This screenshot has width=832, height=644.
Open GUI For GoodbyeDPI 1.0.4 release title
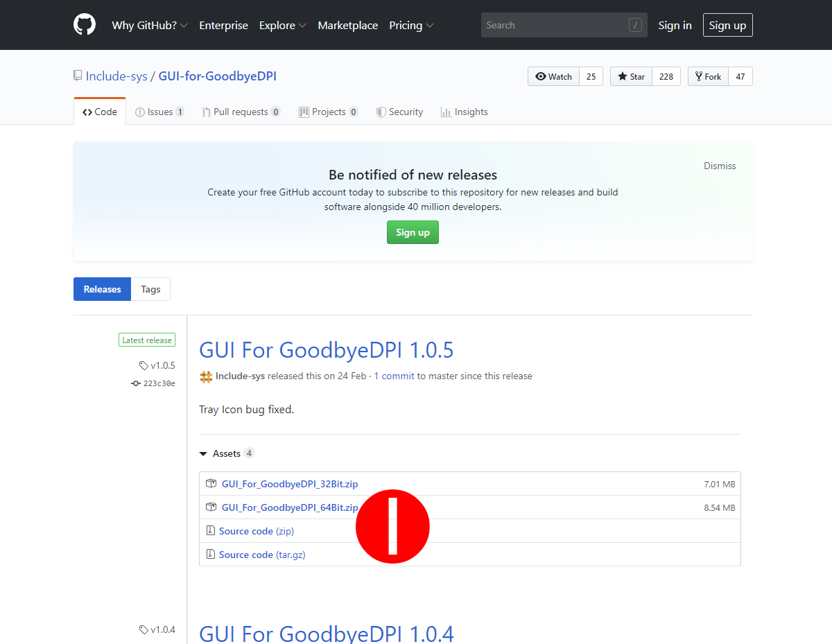[x=326, y=633]
